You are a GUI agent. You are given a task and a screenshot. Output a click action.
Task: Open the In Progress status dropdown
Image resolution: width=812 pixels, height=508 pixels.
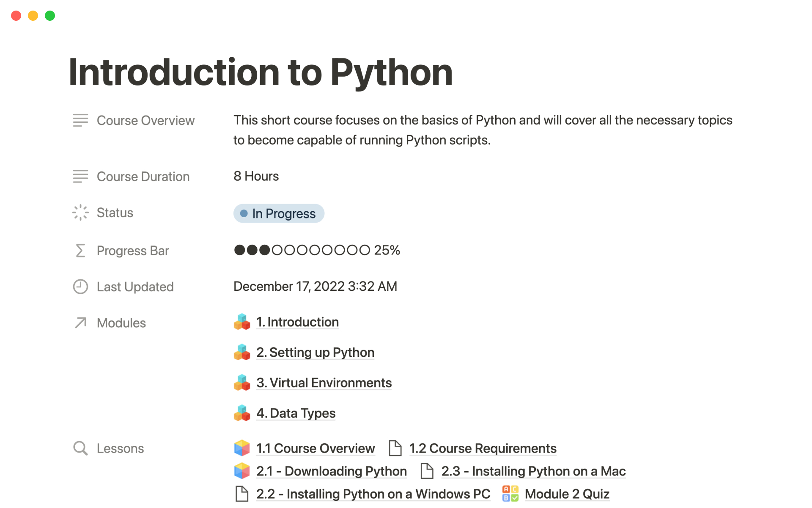click(x=279, y=213)
